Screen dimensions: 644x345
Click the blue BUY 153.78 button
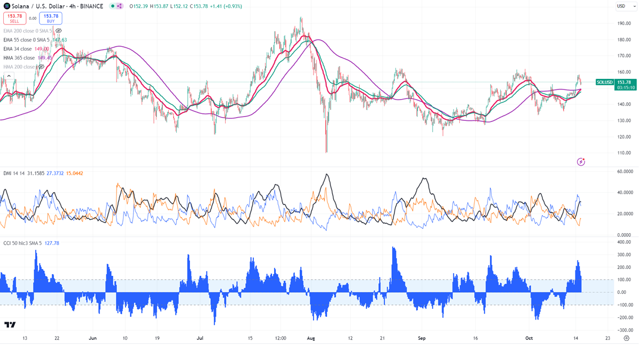pos(51,18)
